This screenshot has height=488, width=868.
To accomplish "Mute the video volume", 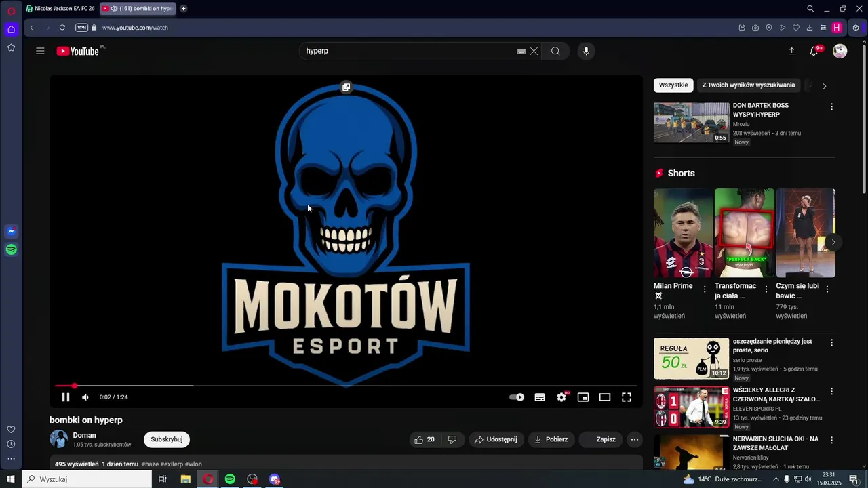I will click(85, 397).
